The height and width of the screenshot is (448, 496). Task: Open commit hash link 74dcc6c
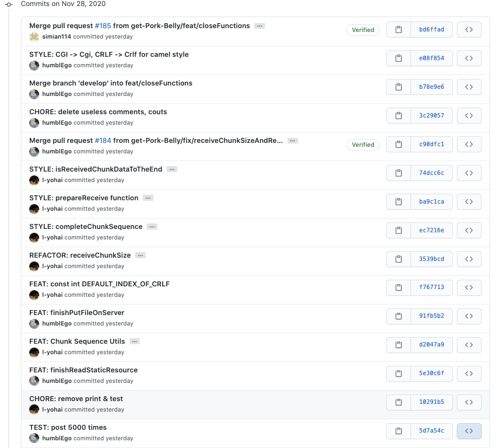pos(431,173)
